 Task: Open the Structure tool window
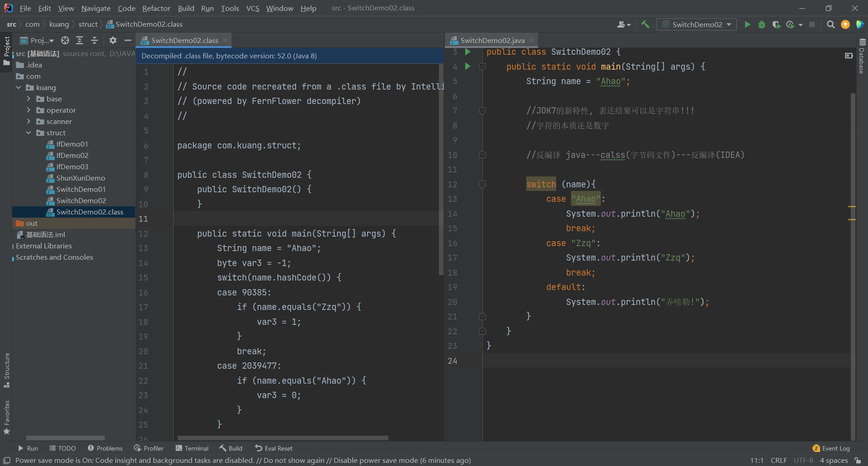point(7,370)
